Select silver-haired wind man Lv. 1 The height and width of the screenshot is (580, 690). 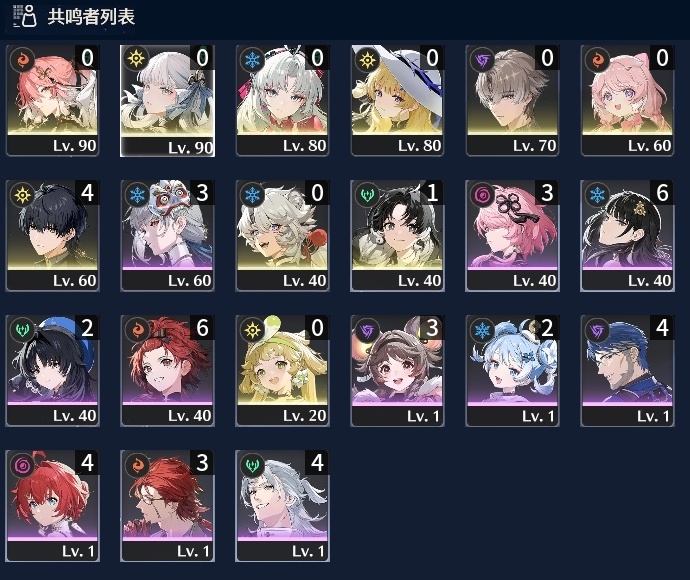tap(282, 506)
